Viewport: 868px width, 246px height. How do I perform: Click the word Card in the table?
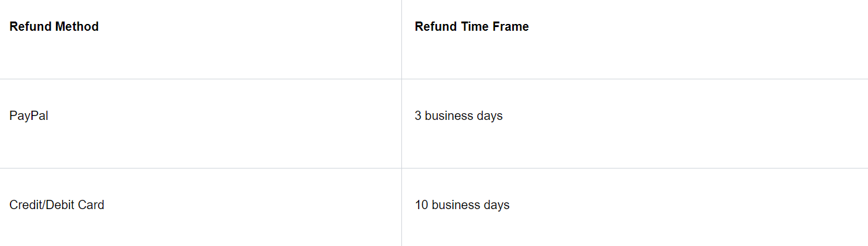pos(92,205)
